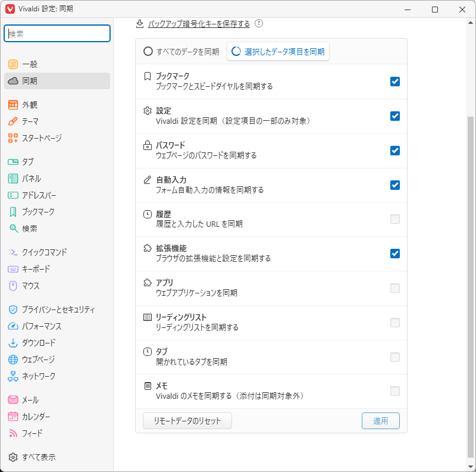476x472 pixels.
Task: Open クイックコマンド settings icon
Action: tap(12, 252)
